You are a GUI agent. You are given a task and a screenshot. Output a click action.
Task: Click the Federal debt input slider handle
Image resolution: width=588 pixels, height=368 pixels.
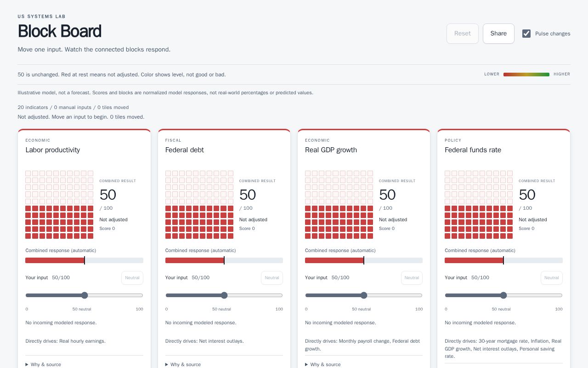tap(224, 295)
